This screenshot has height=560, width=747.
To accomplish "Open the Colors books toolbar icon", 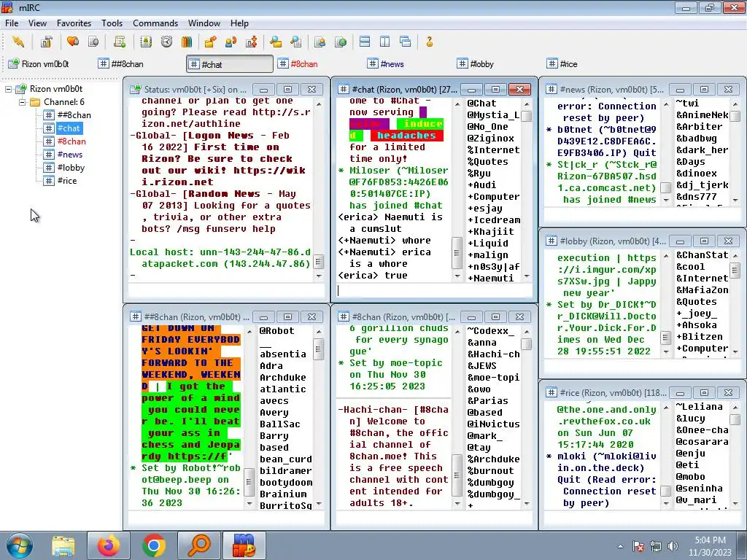I will point(187,42).
